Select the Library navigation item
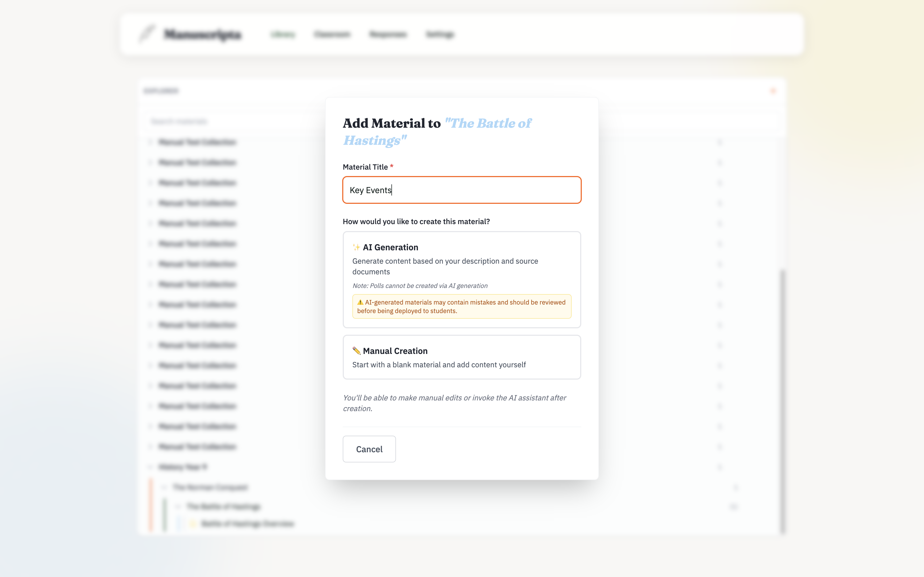The width and height of the screenshot is (924, 577). (283, 34)
